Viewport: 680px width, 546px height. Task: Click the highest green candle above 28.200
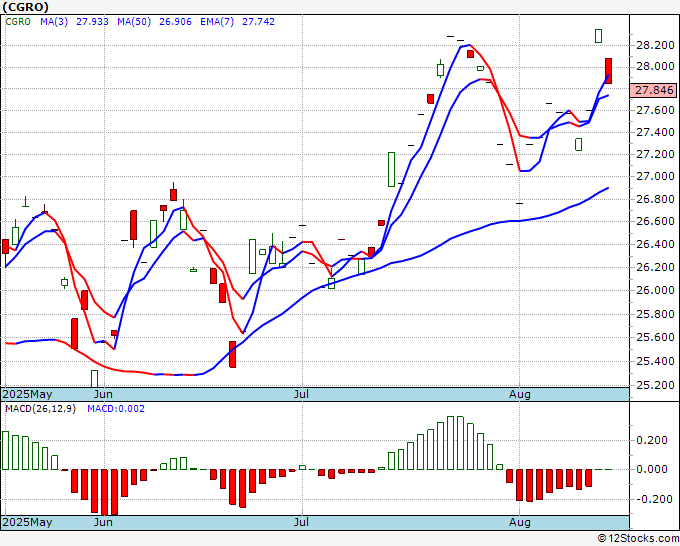click(598, 36)
